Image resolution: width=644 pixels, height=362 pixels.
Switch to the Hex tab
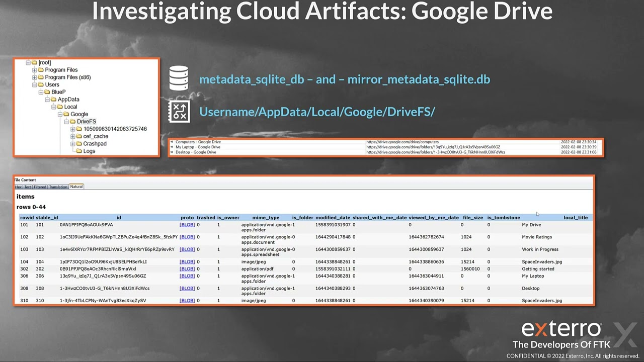coord(18,187)
